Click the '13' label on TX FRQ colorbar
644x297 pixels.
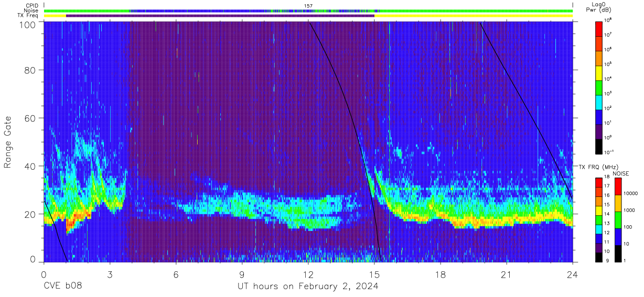(606, 223)
